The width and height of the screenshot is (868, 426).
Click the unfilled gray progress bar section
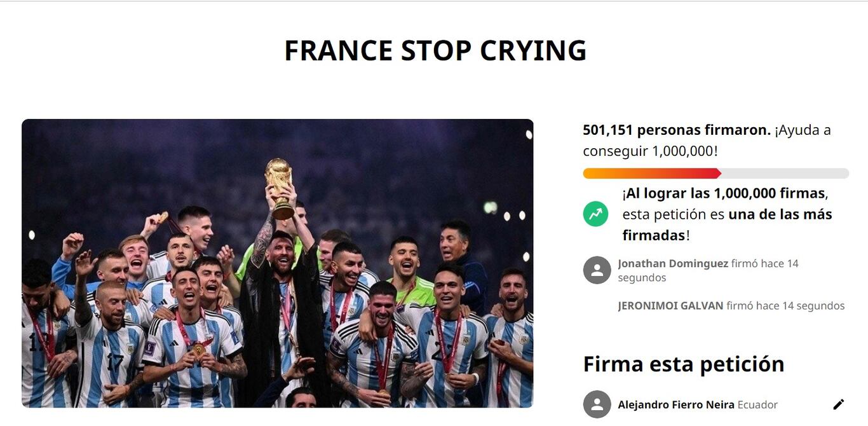tap(785, 174)
